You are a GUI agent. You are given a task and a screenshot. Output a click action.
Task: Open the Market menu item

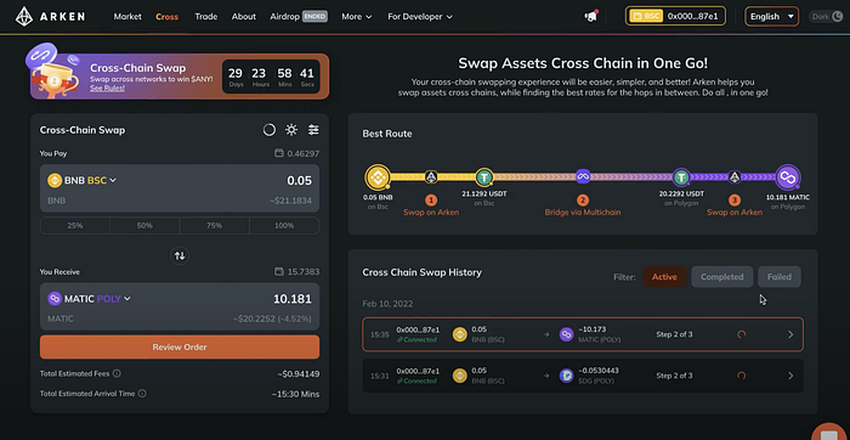(x=127, y=16)
